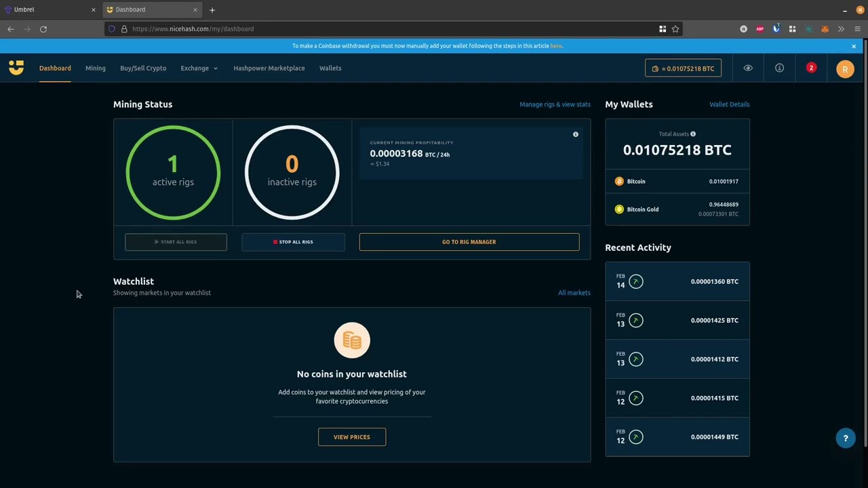This screenshot has height=488, width=868.
Task: Click mining icon of 0.00001412 BTC entry
Action: click(x=635, y=359)
